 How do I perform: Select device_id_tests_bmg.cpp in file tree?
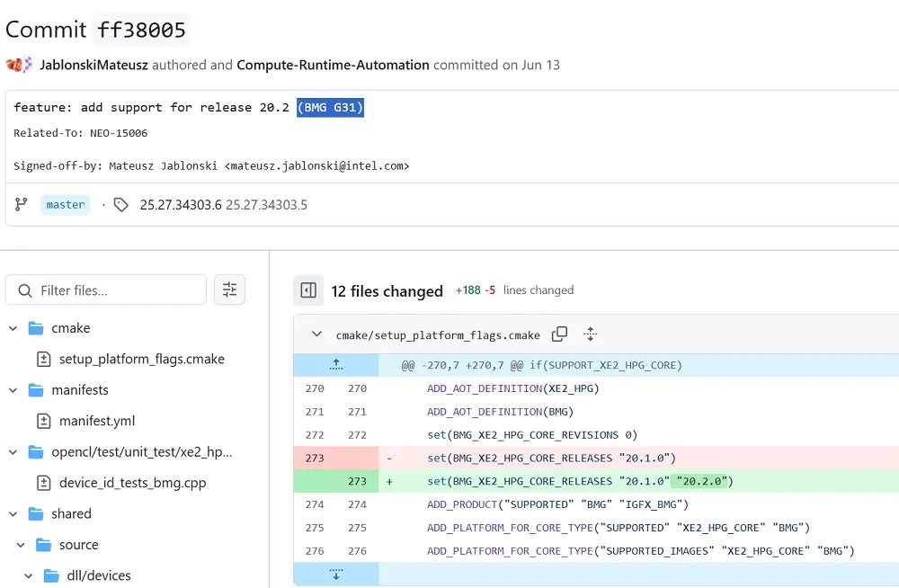pyautogui.click(x=132, y=483)
